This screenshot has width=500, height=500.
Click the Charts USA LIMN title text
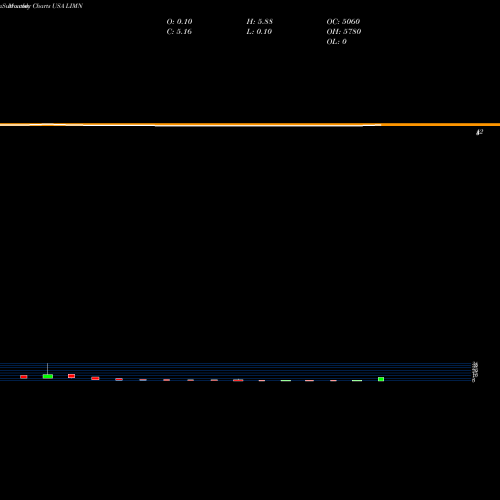[57, 6]
